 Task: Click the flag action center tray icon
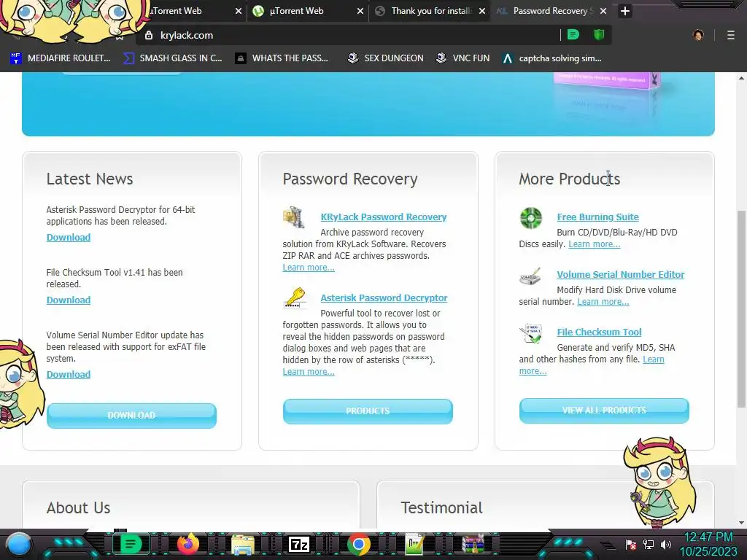[x=631, y=544]
